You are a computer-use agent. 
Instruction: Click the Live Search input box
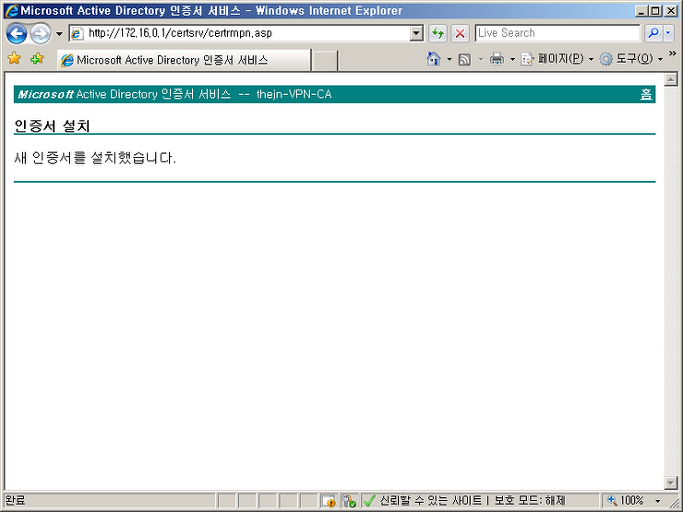tap(557, 33)
